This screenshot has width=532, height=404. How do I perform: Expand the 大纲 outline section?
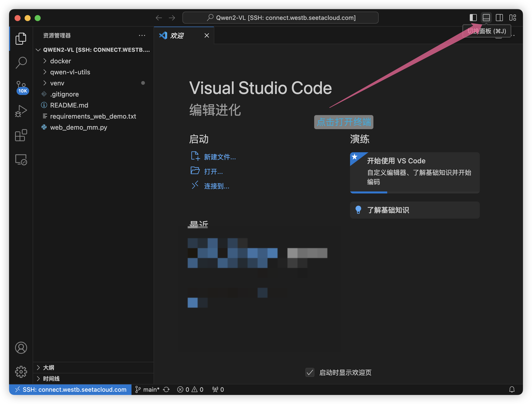[x=48, y=368]
